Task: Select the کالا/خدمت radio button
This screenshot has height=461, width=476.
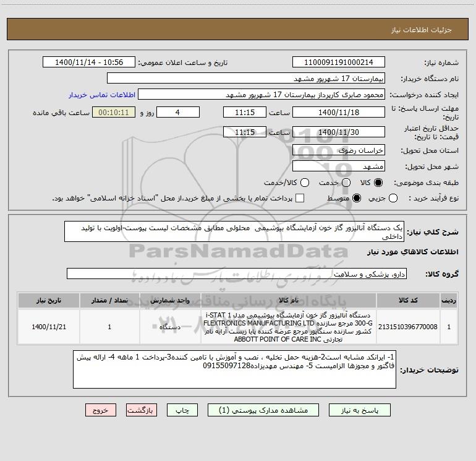Action: tap(305, 183)
